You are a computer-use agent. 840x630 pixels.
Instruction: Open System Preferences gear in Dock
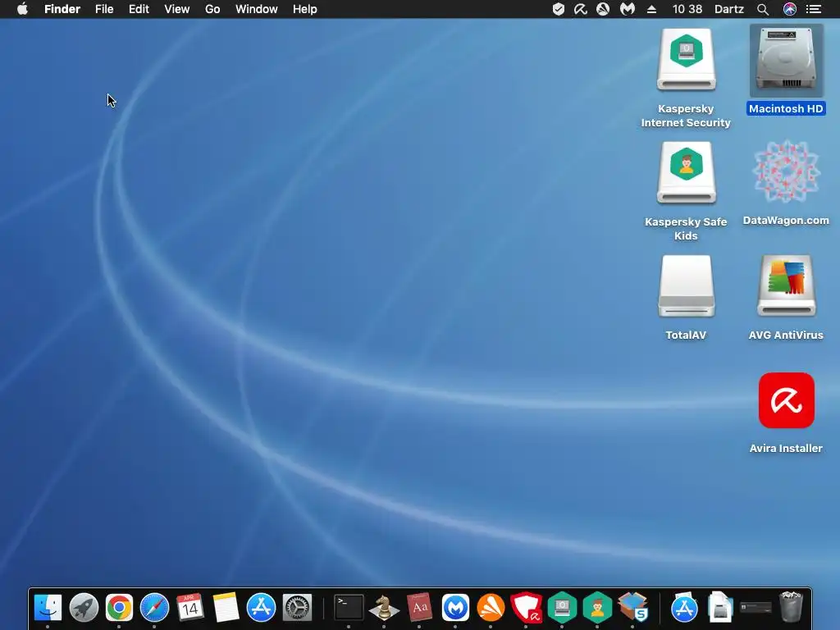pyautogui.click(x=297, y=608)
